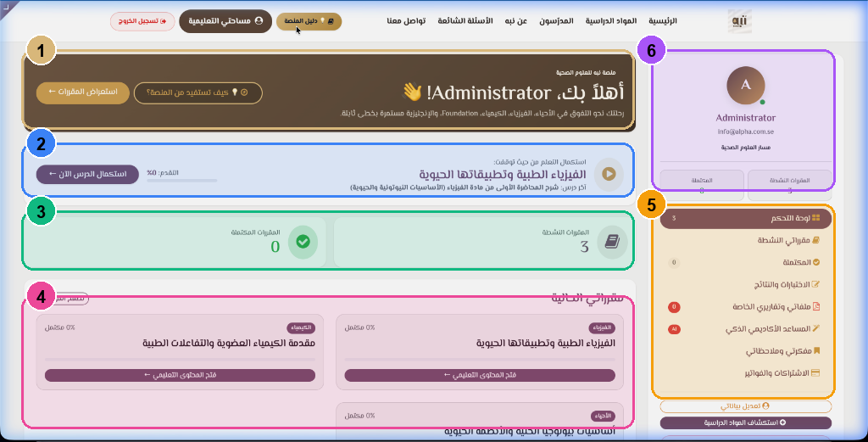Viewport: 868px width, 442px height.
Task: Open عن نبه navigation item
Action: click(515, 21)
